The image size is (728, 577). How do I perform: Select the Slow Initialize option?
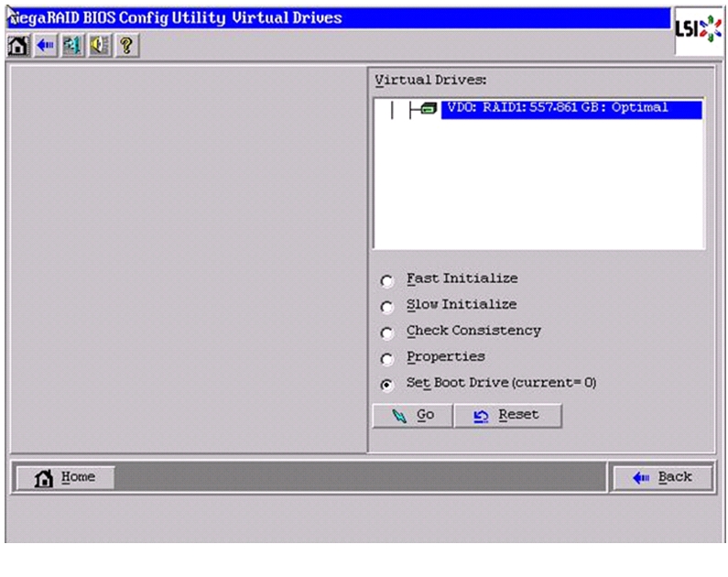click(x=386, y=307)
